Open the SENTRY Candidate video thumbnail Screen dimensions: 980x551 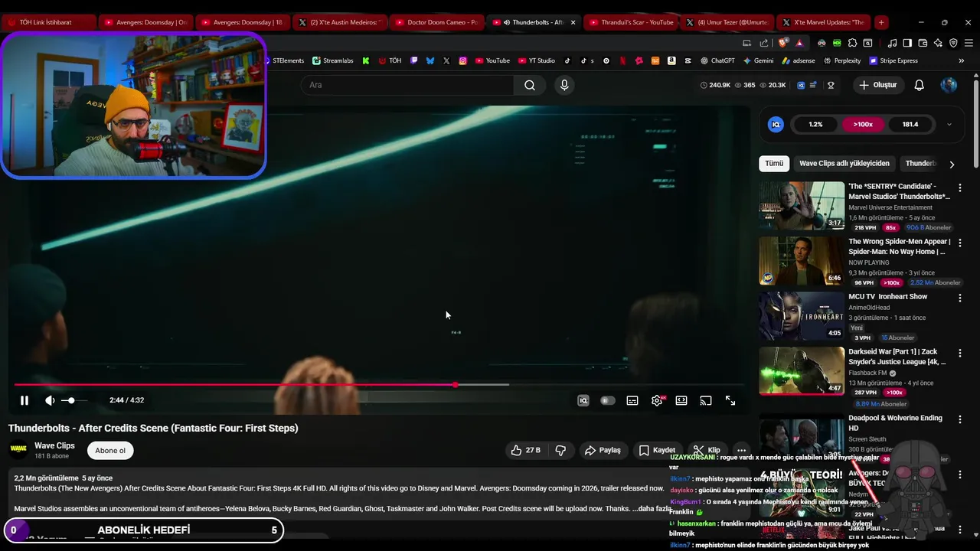[802, 206]
